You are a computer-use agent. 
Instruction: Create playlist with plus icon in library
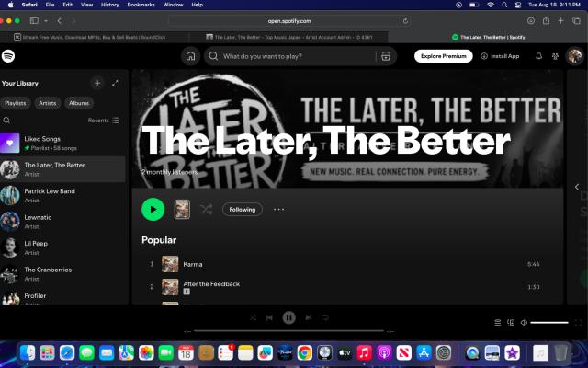pos(97,83)
